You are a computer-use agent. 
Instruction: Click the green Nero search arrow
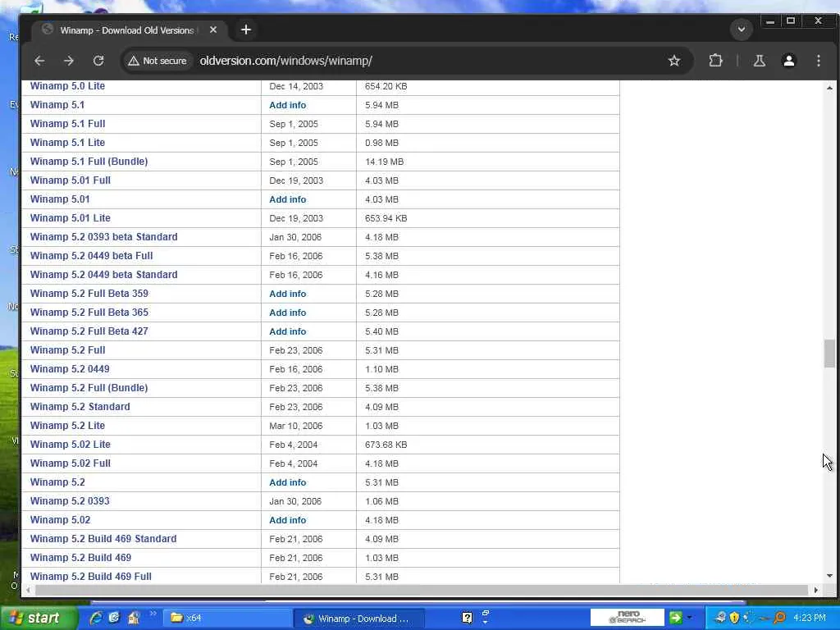(x=676, y=618)
